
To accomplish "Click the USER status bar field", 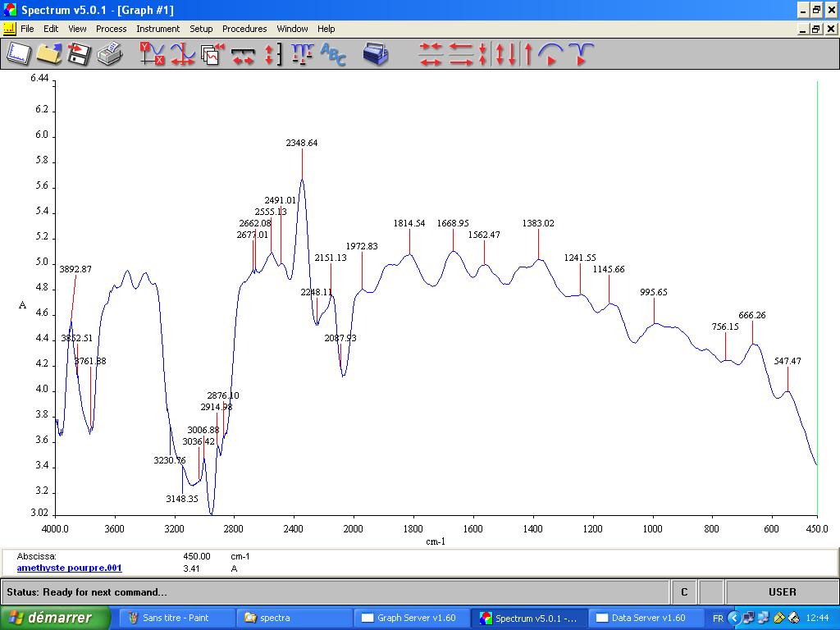I will (782, 591).
